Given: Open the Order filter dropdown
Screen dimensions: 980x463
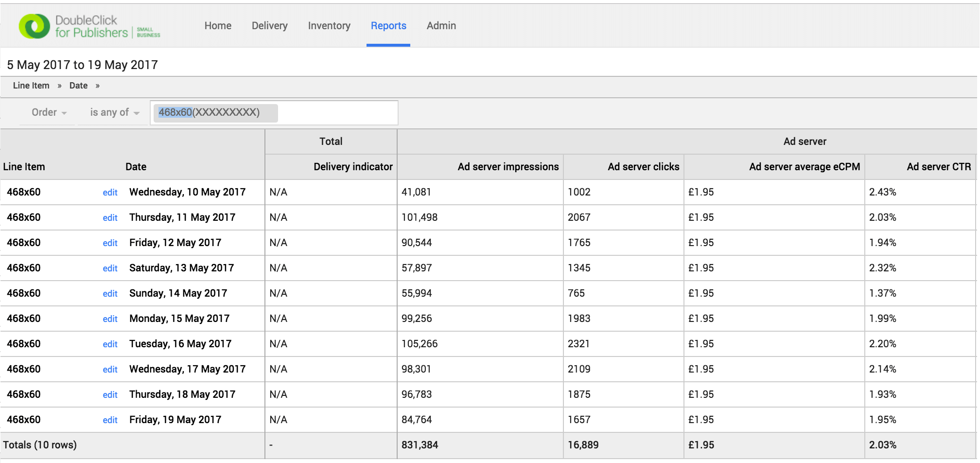Looking at the screenshot, I should 49,112.
